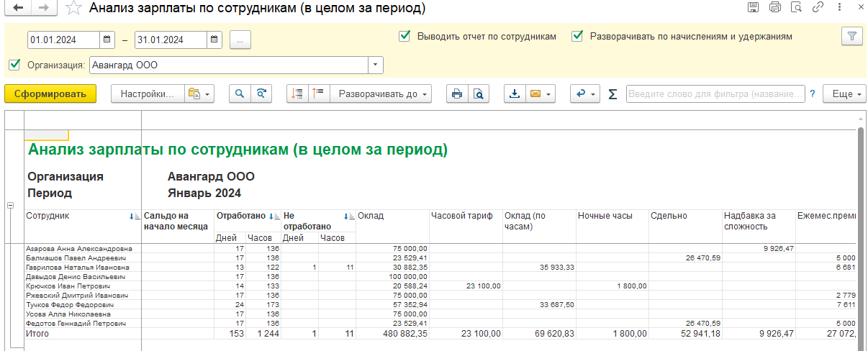868x351 pixels.
Task: Click the find next icon
Action: point(261,94)
